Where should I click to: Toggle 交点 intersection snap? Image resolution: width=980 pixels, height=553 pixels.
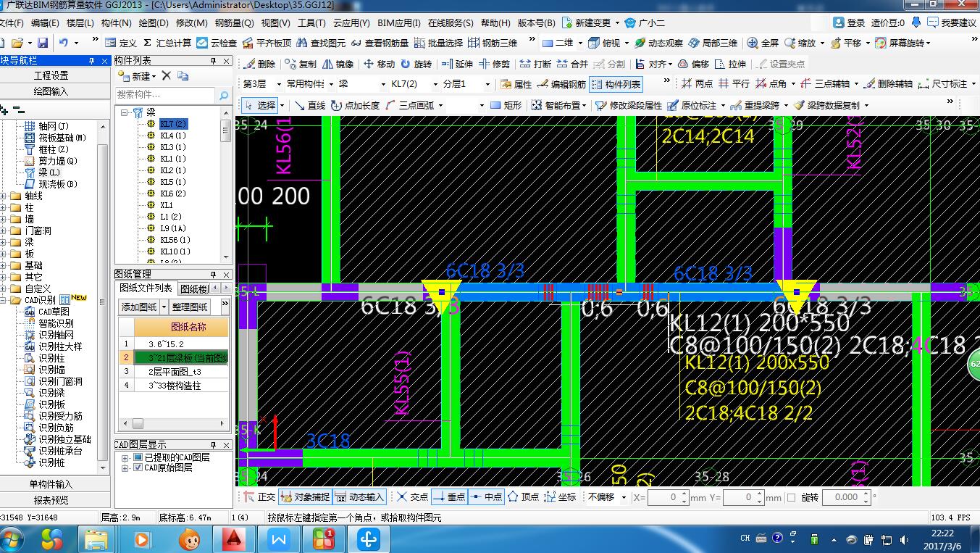tap(412, 497)
